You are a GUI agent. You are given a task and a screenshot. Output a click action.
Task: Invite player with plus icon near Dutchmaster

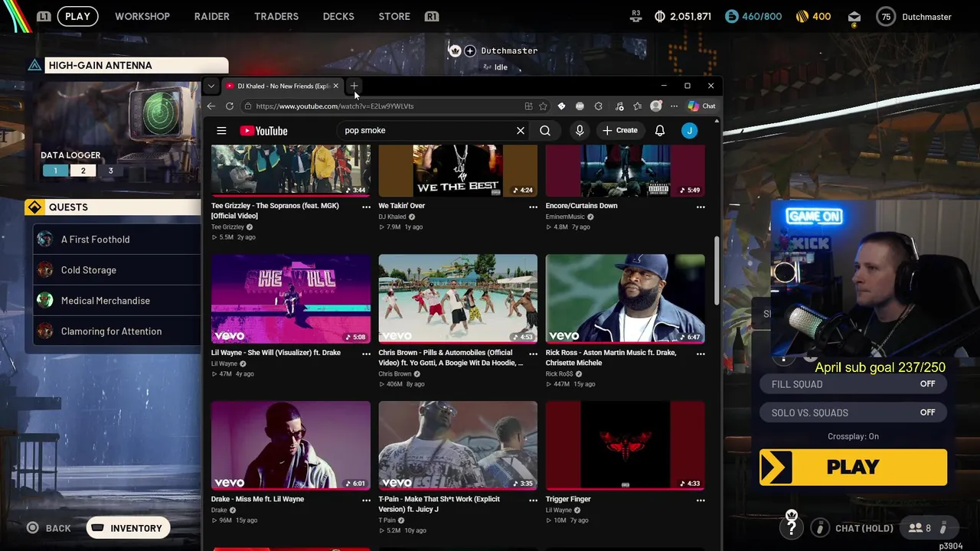pos(470,51)
